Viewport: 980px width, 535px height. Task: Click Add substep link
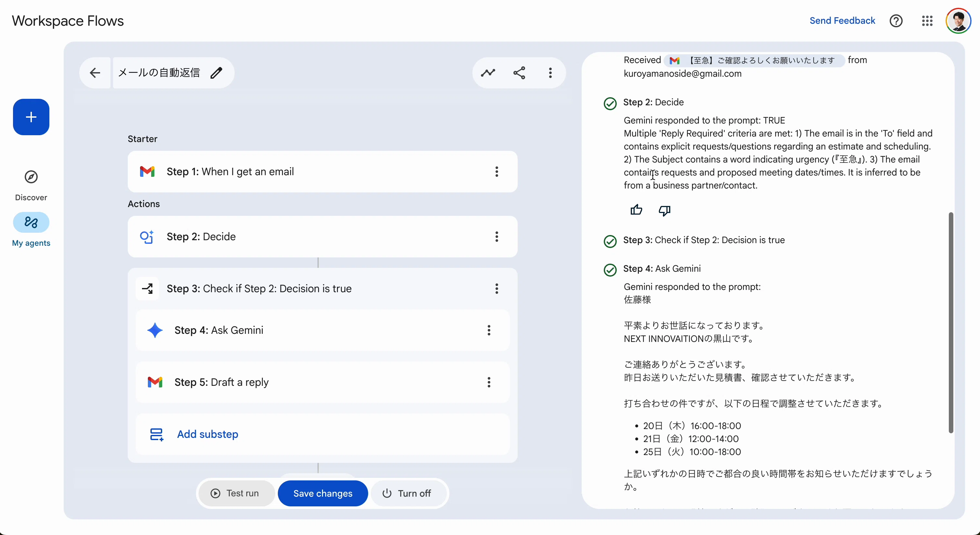tap(208, 434)
